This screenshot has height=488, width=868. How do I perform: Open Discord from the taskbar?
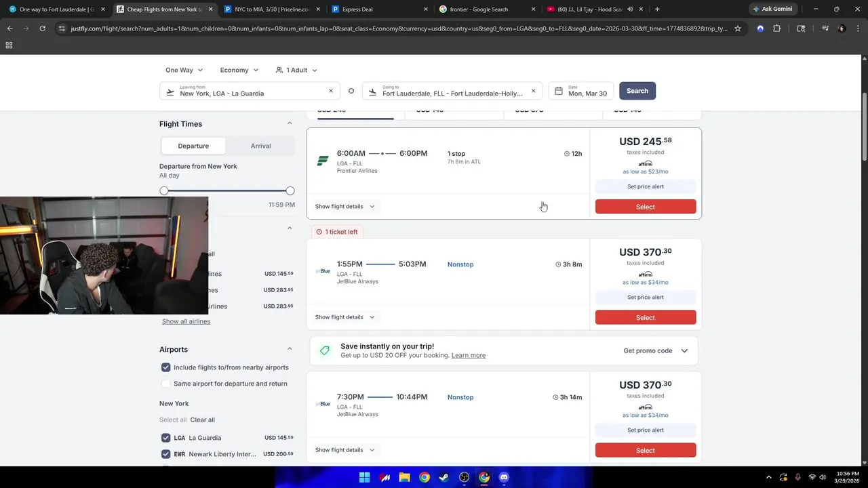point(504,477)
